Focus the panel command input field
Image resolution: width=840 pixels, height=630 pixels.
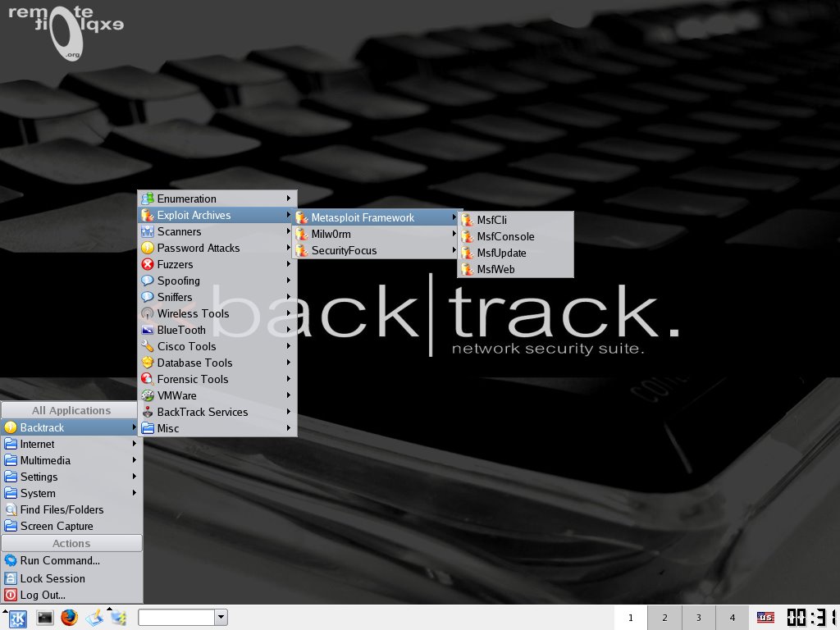tap(176, 617)
